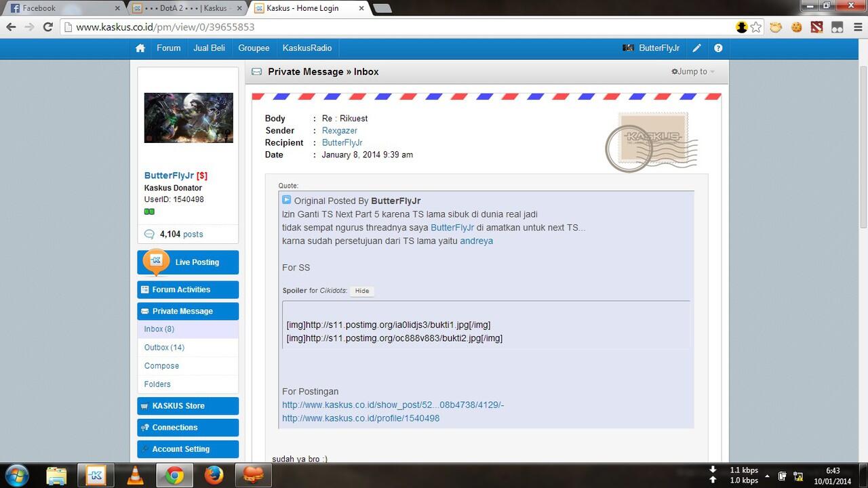Click the black hat silhouette icon in address bar
Image resolution: width=868 pixels, height=488 pixels.
741,27
